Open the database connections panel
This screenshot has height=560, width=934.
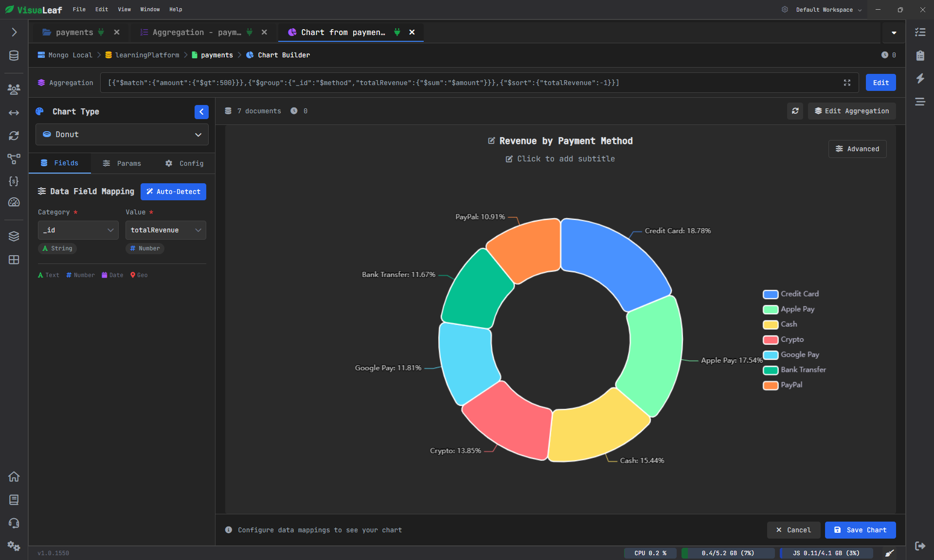[14, 55]
